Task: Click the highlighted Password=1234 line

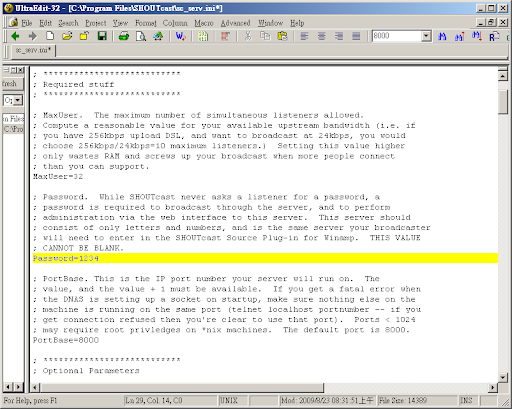Action: pos(265,258)
